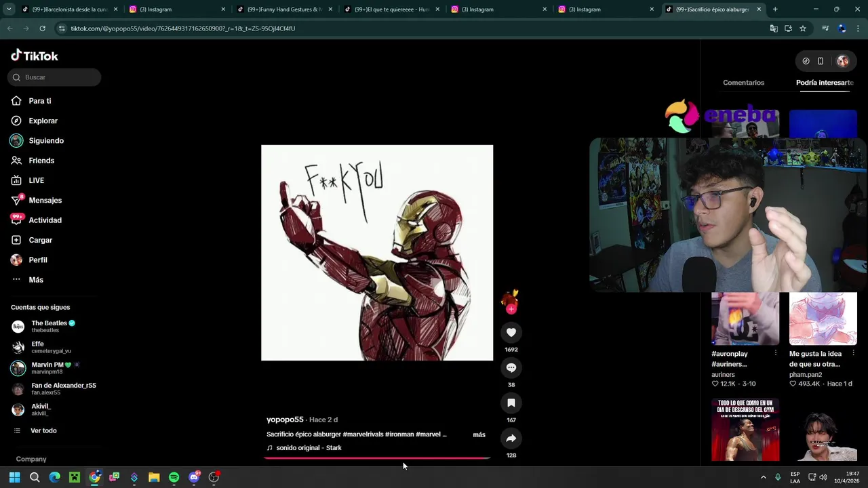
Task: Expand followed accounts with Ver todo
Action: 43,430
